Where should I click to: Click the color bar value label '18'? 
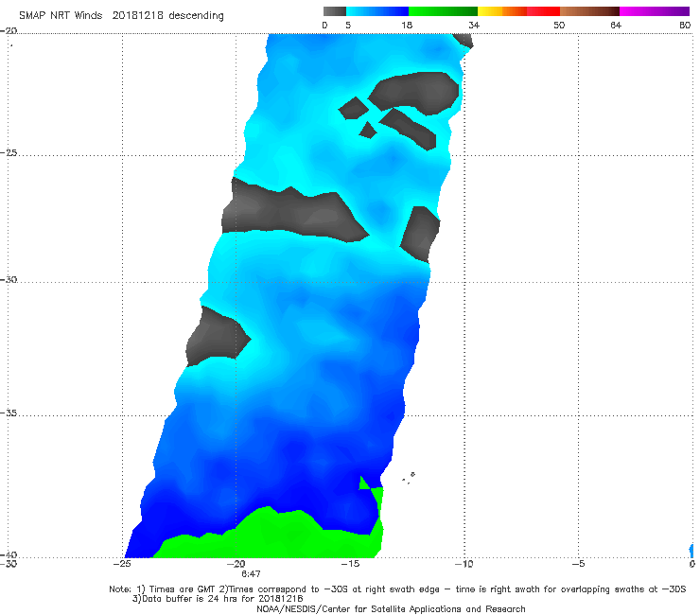click(407, 26)
